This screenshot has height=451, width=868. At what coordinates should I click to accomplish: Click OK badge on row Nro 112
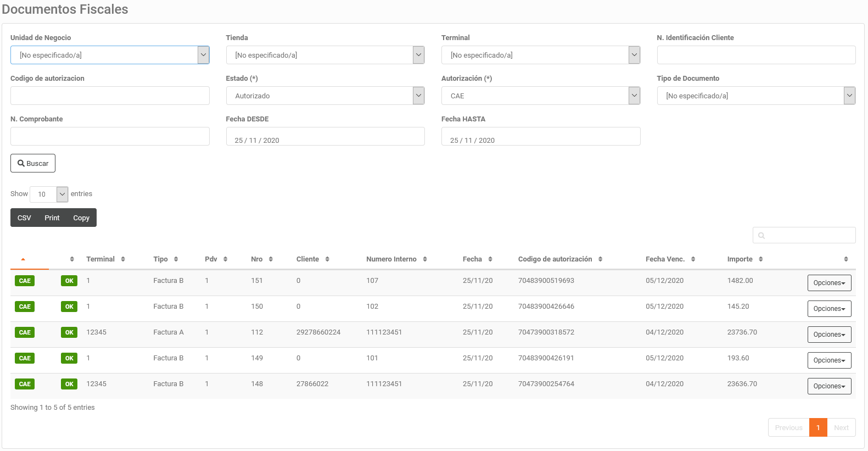(69, 332)
